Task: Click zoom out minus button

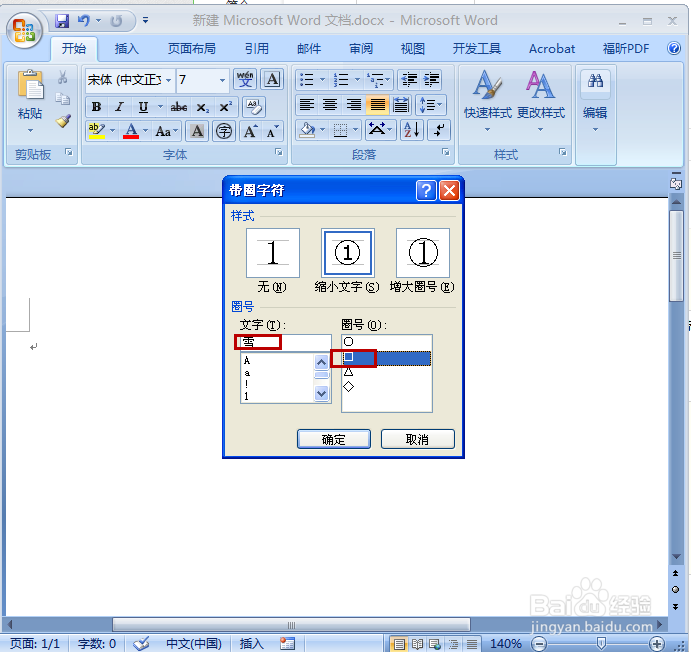Action: tap(539, 644)
